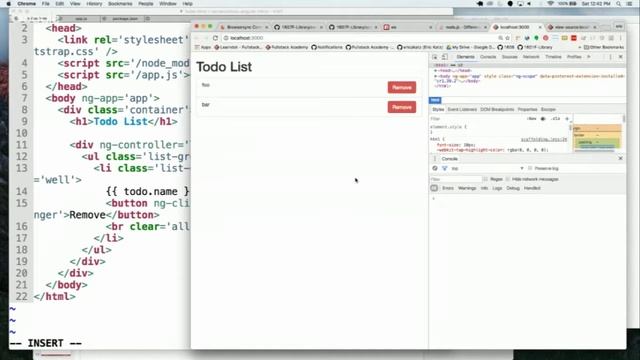Add new style rule with plus
640x360 pixels.
pos(567,119)
